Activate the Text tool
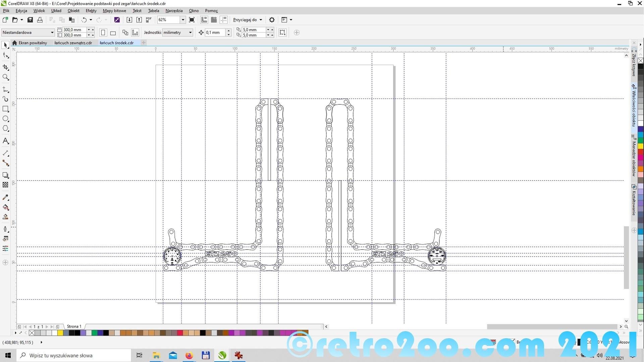 pyautogui.click(x=5, y=141)
